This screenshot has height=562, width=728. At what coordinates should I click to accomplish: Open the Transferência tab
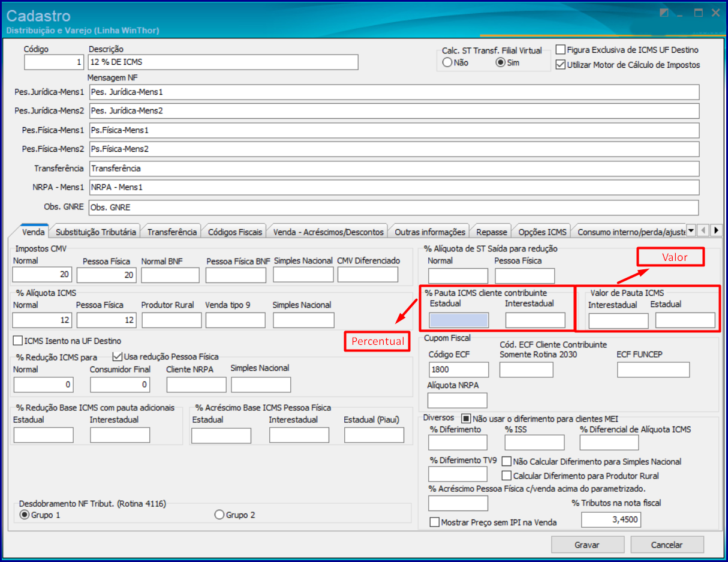point(172,232)
